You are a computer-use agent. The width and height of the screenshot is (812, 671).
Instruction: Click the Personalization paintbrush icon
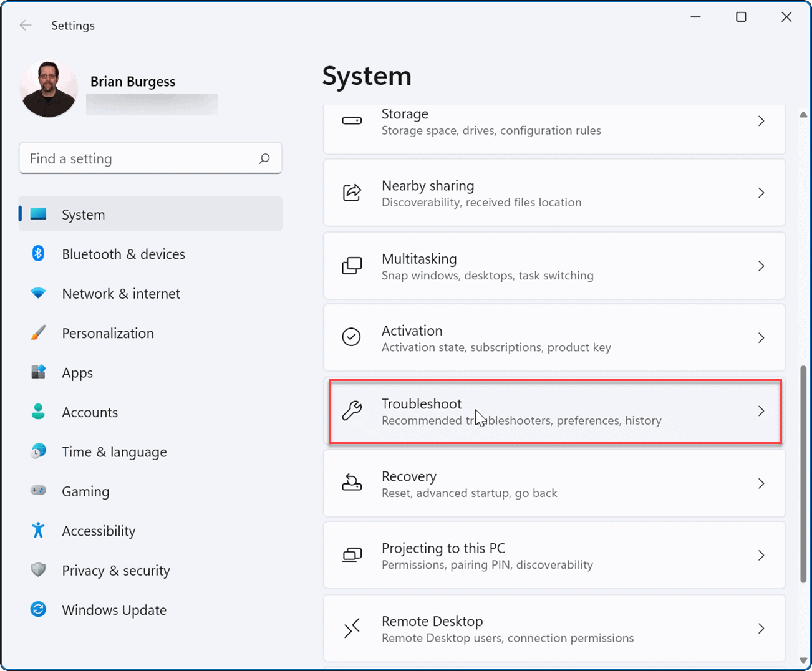point(38,333)
